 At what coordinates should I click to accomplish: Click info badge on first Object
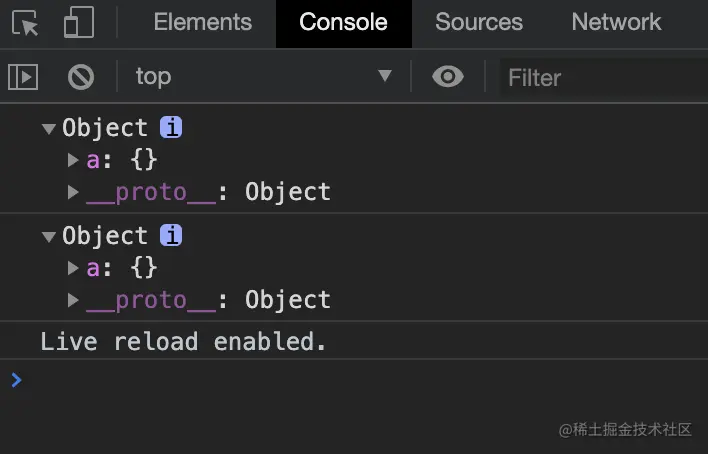pos(172,128)
